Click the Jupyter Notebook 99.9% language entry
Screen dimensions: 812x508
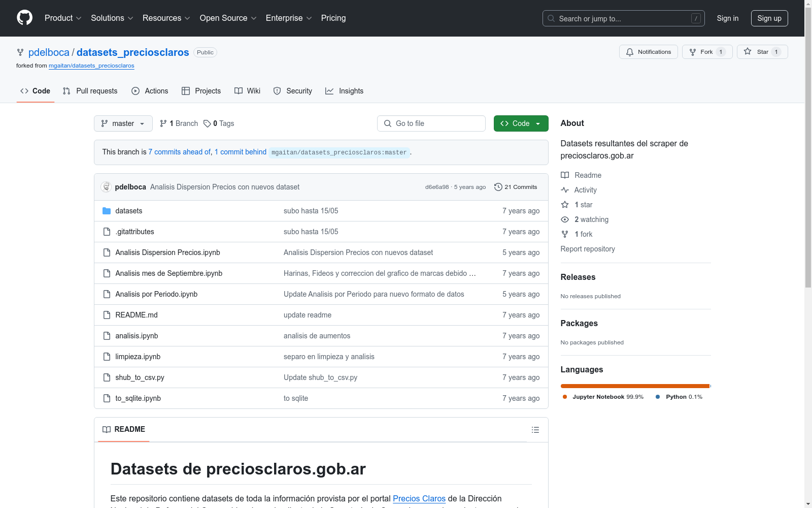point(603,397)
